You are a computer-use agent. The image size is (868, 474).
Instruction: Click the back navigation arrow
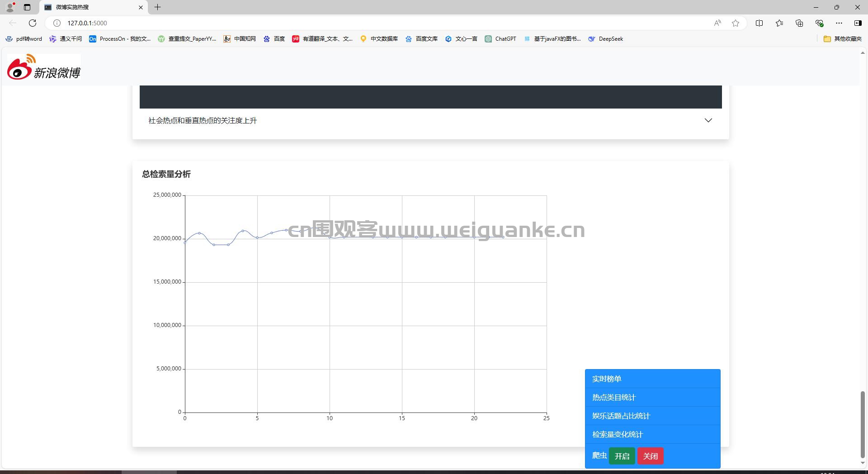pos(13,23)
